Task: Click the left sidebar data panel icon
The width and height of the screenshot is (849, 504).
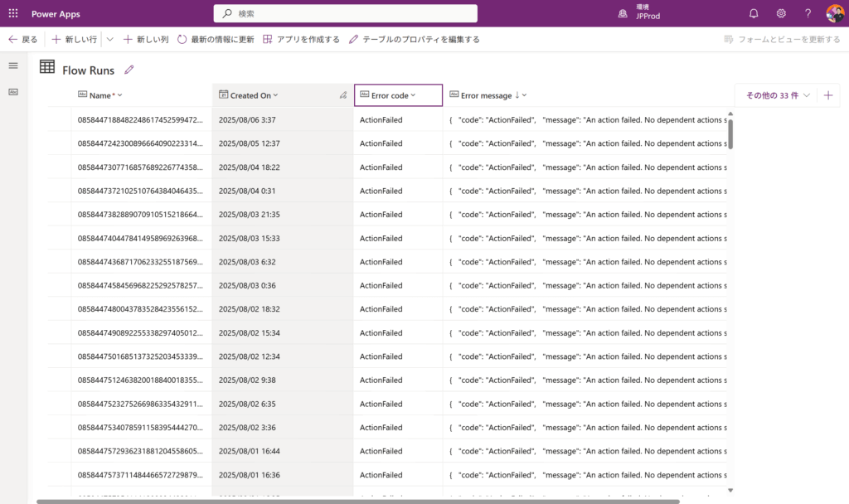Action: (x=13, y=92)
